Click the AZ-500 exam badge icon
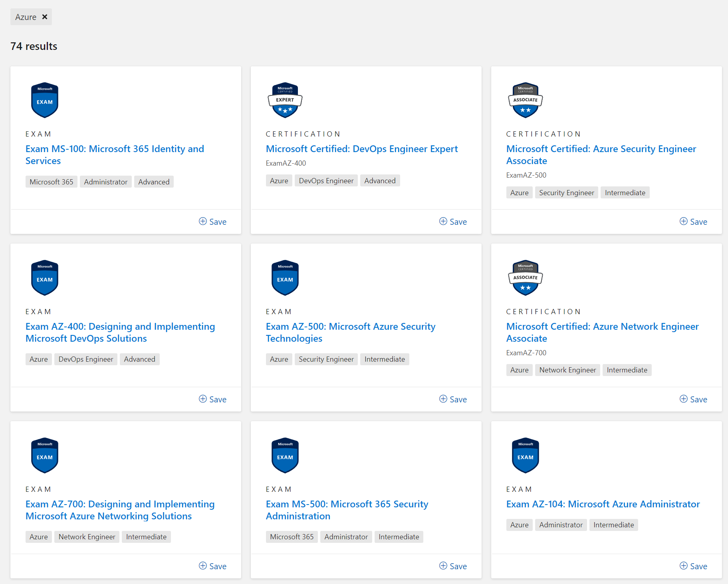The image size is (728, 584). tap(285, 278)
